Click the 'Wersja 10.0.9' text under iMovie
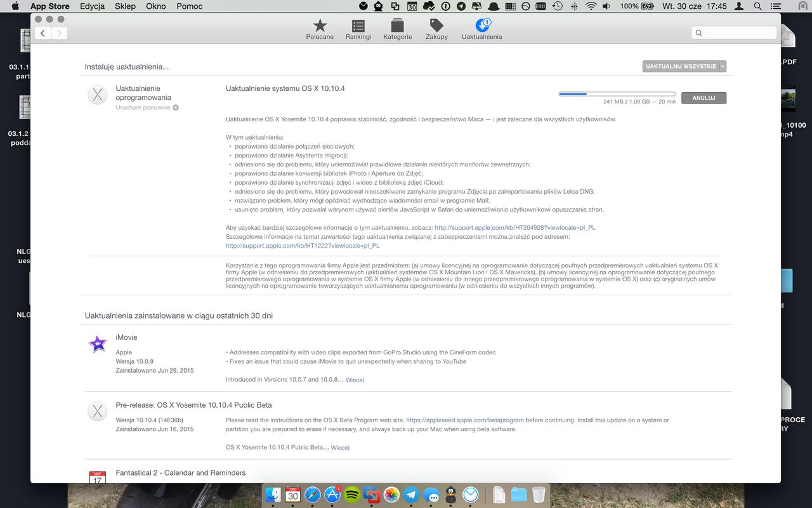Screen dimensions: 812x508 pos(134,361)
